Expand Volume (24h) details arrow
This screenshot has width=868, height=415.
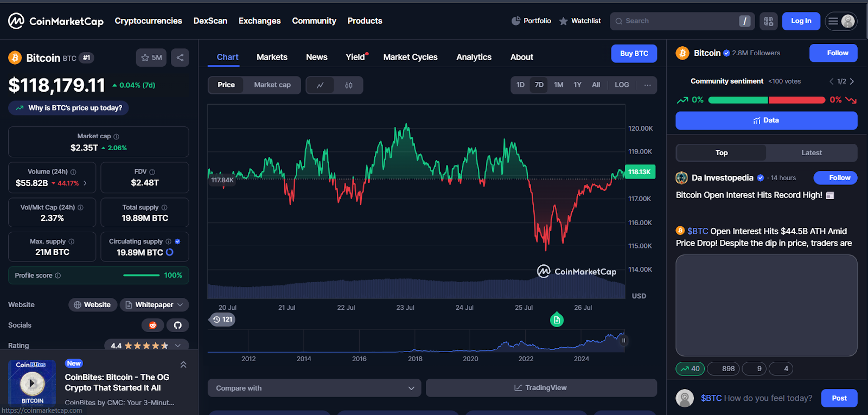coord(85,183)
